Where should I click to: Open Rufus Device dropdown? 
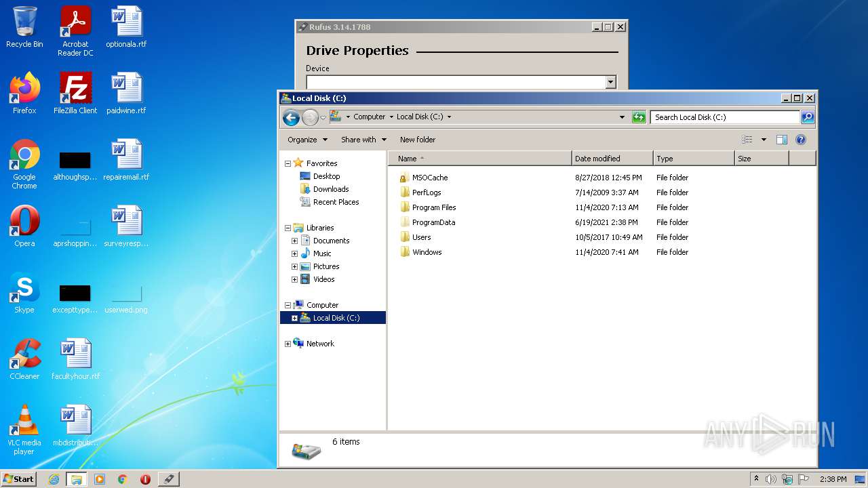point(610,82)
